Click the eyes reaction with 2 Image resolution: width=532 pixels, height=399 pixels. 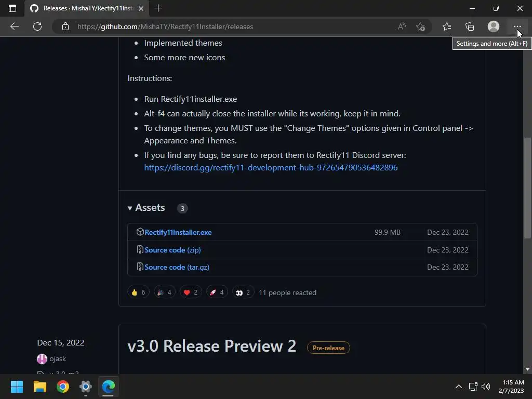click(243, 292)
